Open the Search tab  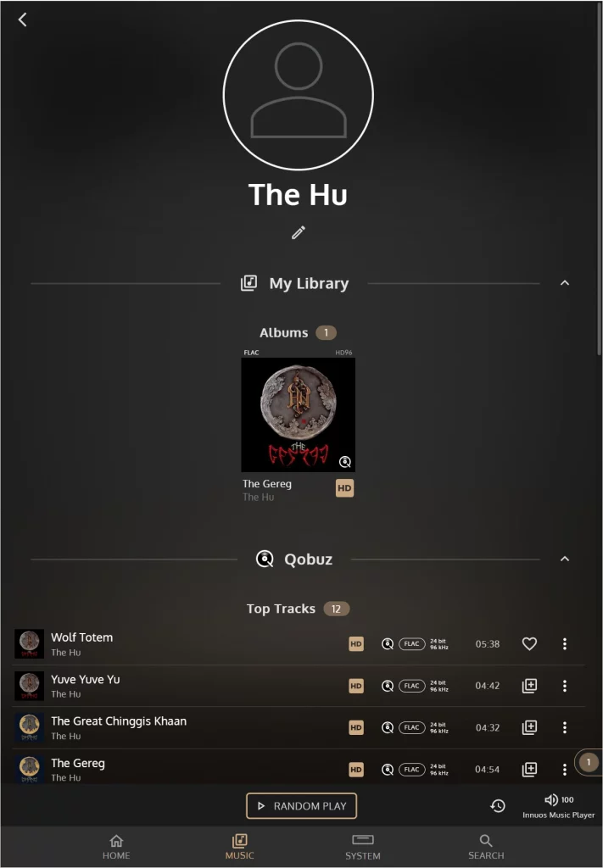point(486,847)
